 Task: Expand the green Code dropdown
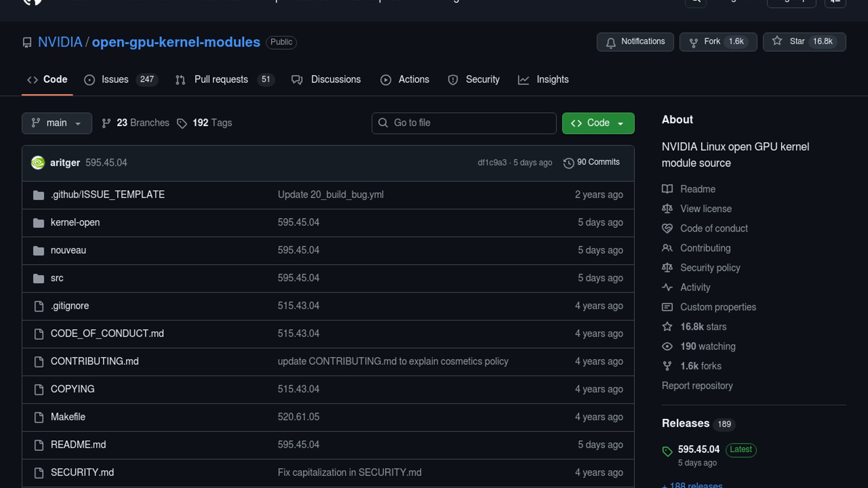pyautogui.click(x=598, y=123)
